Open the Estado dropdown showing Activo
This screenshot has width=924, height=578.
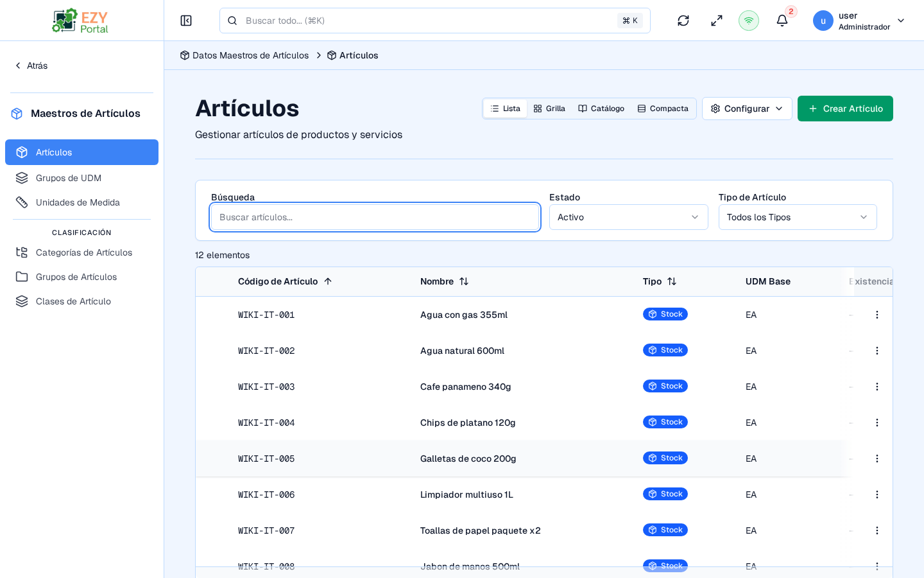628,217
